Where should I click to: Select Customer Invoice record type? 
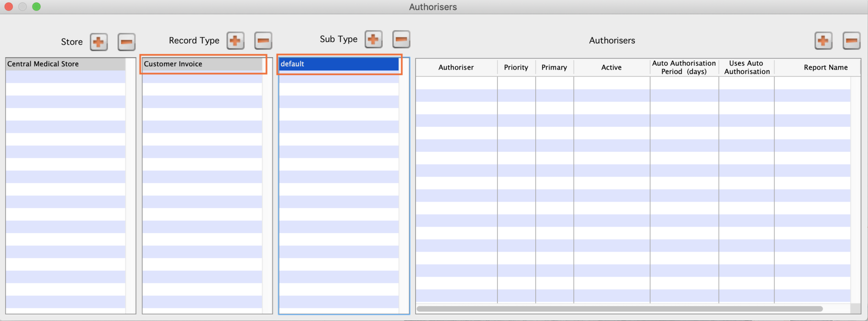tap(202, 64)
